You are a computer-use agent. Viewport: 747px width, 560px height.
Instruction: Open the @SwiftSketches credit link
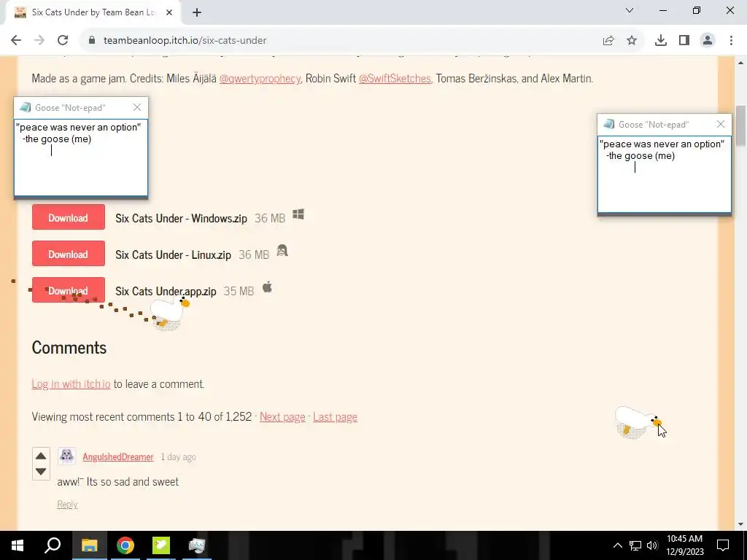tap(395, 78)
